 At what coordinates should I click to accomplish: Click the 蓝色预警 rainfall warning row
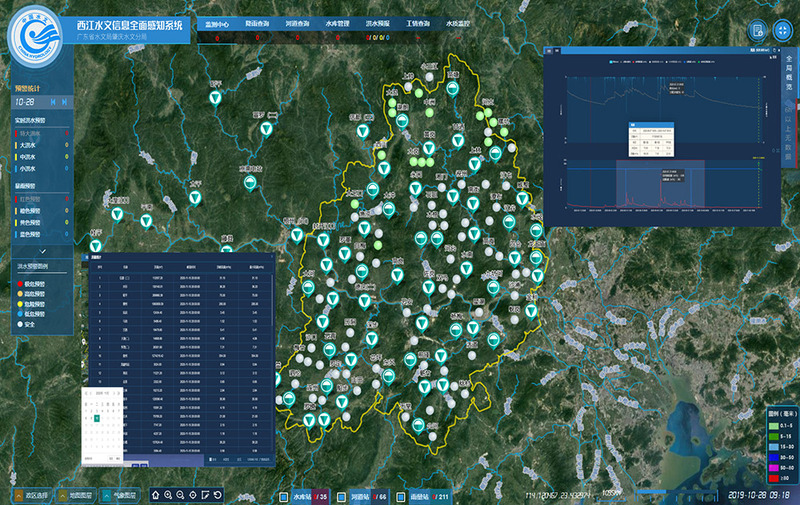click(x=42, y=234)
